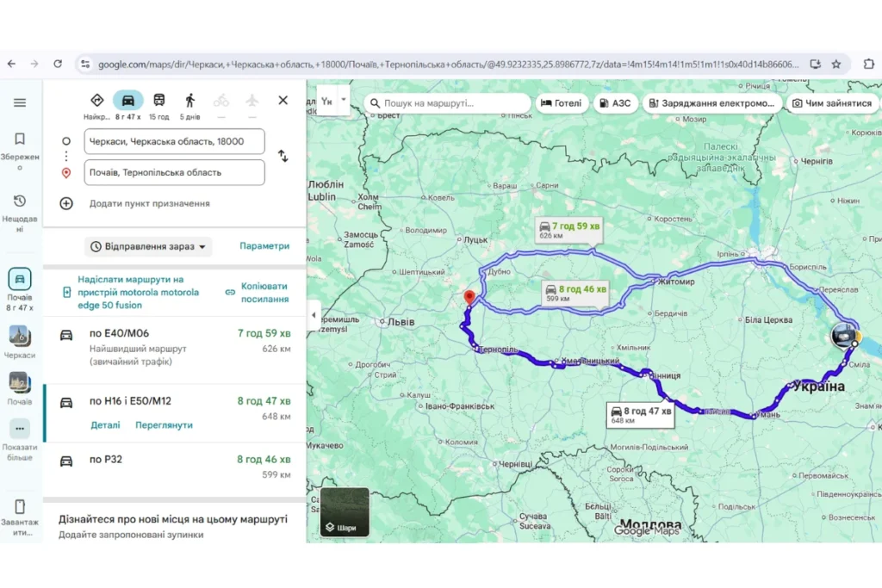The width and height of the screenshot is (882, 588).
Task: Filter by Заряджання електромобілів chip
Action: click(x=711, y=103)
